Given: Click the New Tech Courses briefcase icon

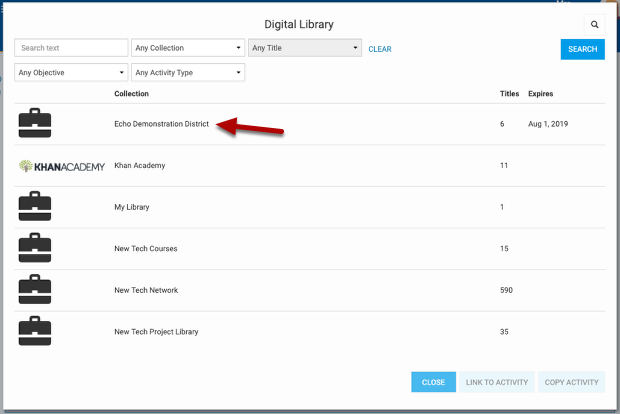Looking at the screenshot, I should [35, 248].
